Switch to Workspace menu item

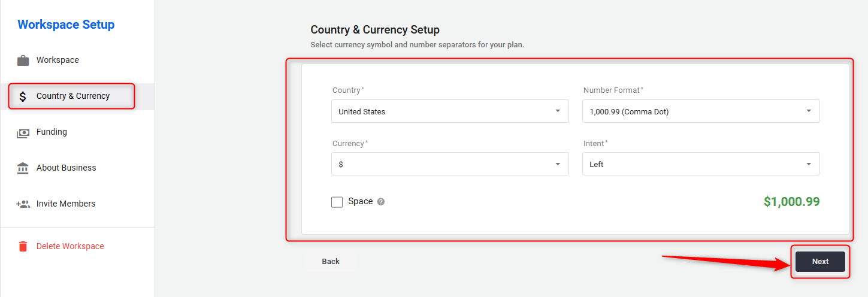pos(58,60)
